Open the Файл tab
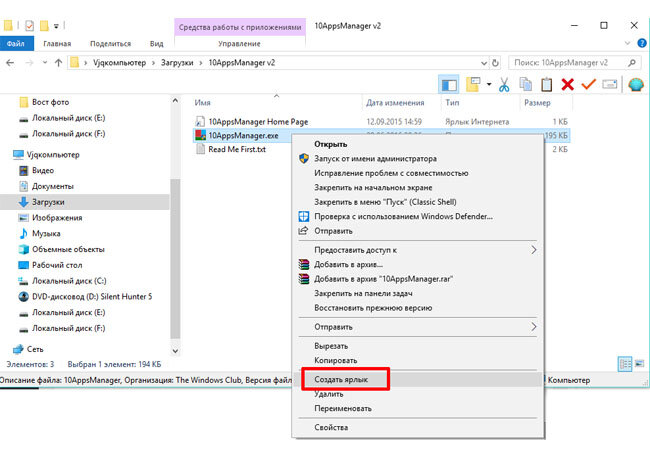 17,44
